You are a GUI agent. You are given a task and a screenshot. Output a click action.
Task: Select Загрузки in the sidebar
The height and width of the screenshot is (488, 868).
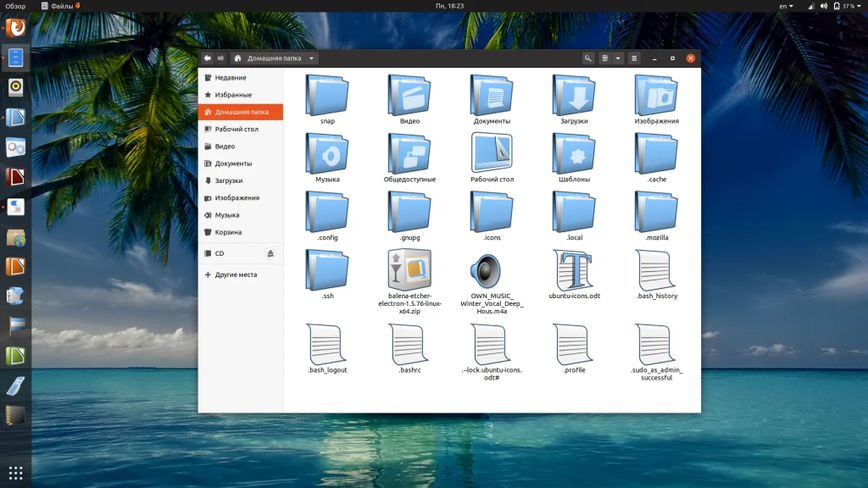pos(229,180)
